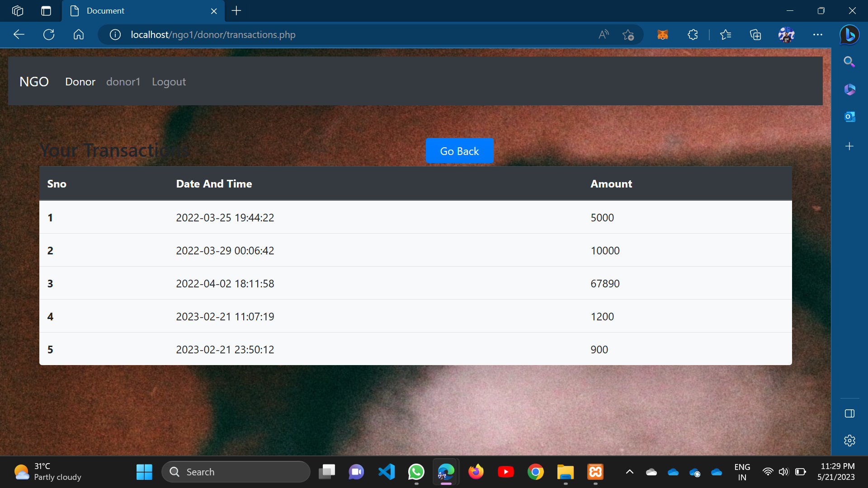The height and width of the screenshot is (488, 868).
Task: Open search from the Edge sidebar
Action: click(x=849, y=61)
